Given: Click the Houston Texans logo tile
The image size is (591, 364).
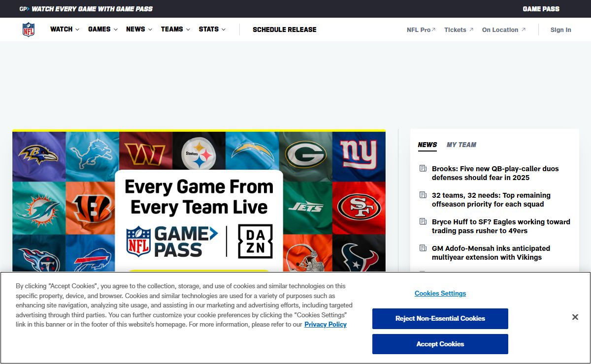Looking at the screenshot, I should 359,253.
